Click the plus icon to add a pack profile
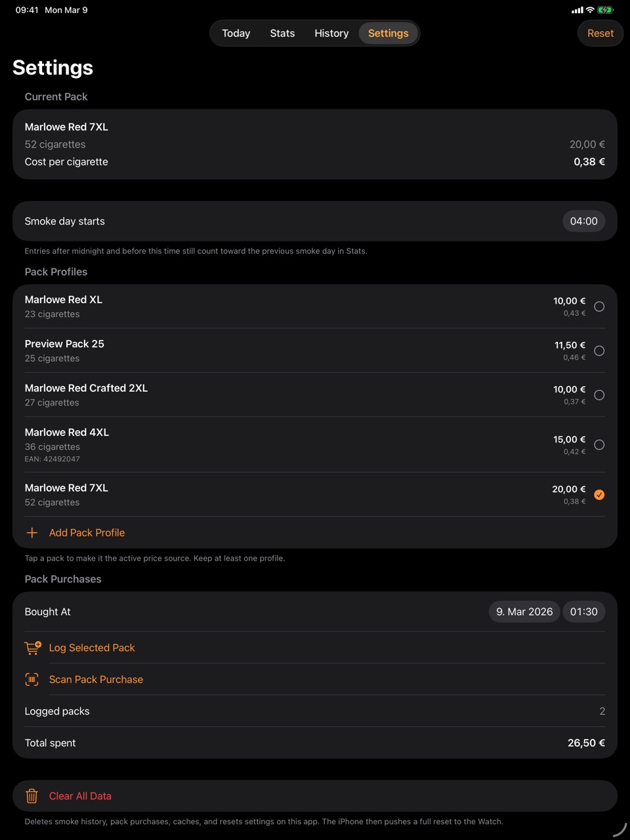Screen dimensions: 630x840 pos(31,532)
